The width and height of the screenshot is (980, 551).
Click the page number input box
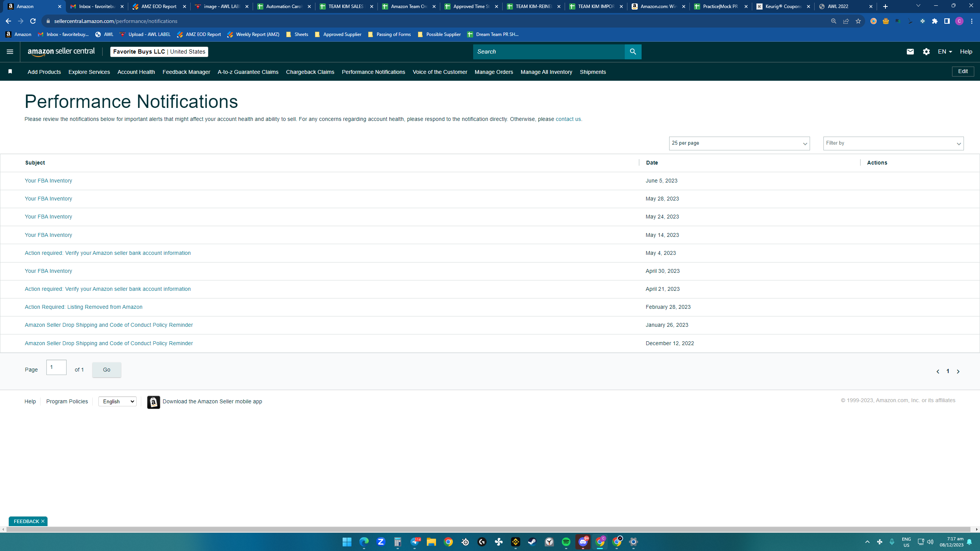(56, 367)
